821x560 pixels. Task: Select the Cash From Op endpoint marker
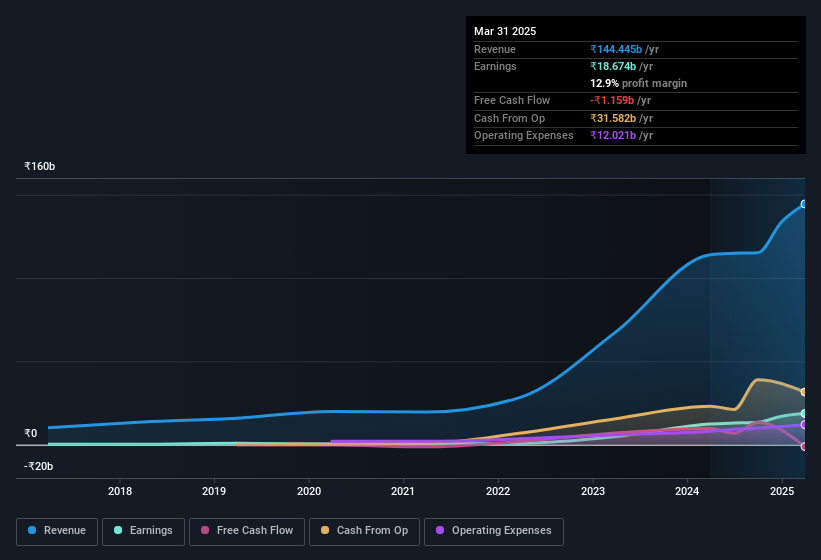coord(804,392)
